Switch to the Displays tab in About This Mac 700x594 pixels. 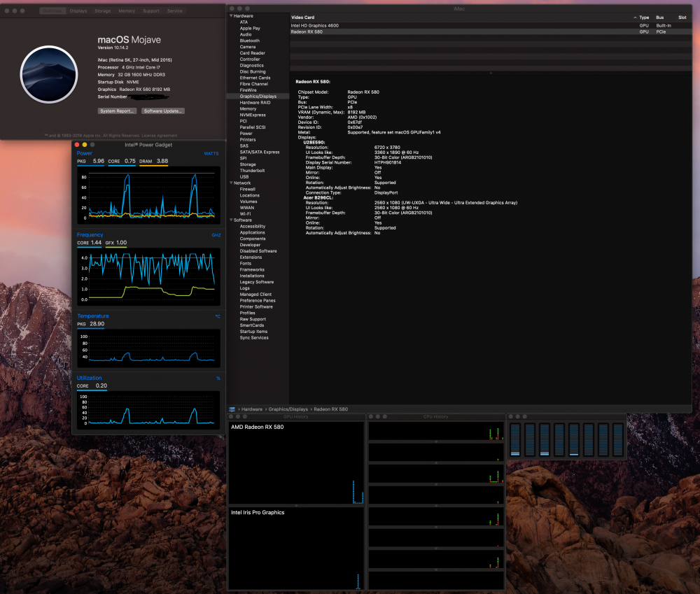[x=78, y=10]
